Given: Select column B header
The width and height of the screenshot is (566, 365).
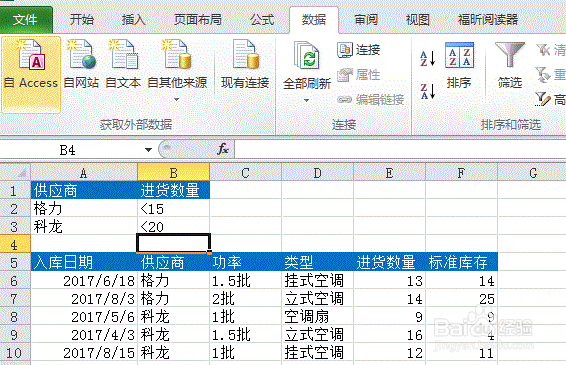Looking at the screenshot, I should 173,173.
